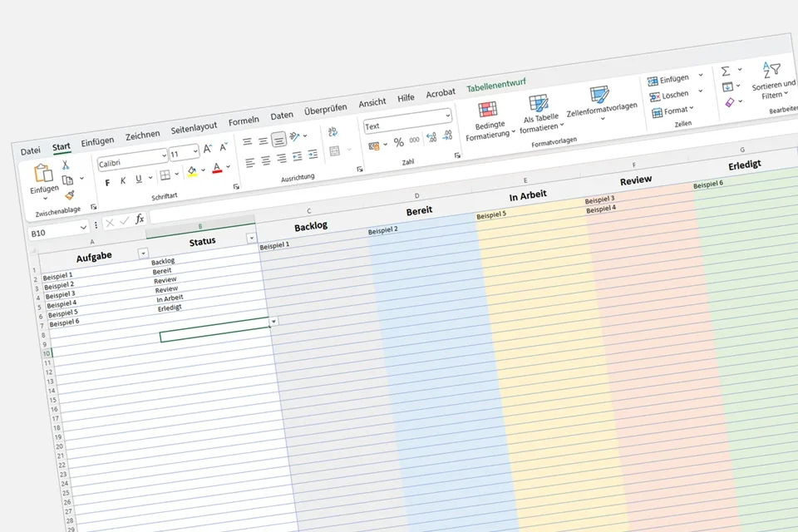Click the Copy icon in Zwischenablage
Viewport: 798px width, 532px height.
click(67, 180)
